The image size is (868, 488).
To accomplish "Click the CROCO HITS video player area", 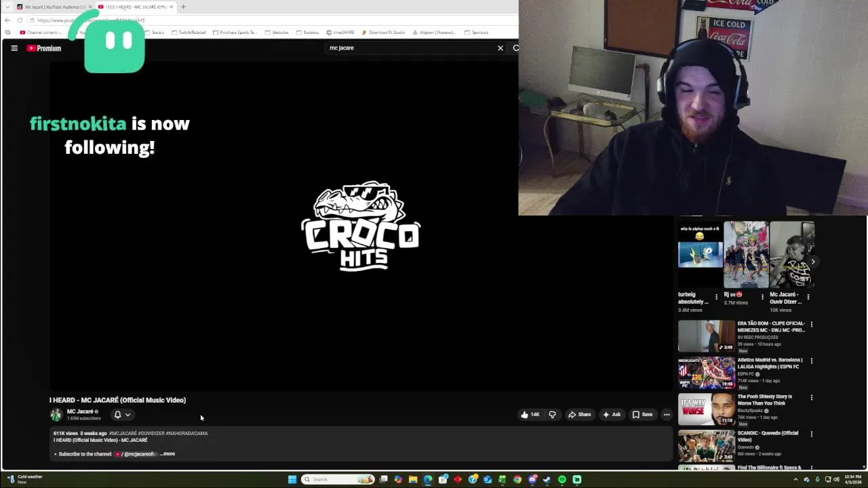I will point(361,226).
